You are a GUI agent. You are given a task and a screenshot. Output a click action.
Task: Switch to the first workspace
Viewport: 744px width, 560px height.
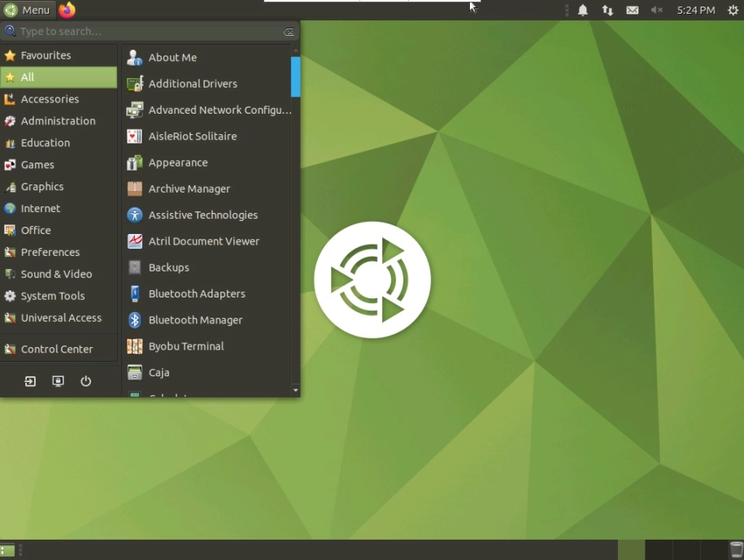[x=631, y=550]
